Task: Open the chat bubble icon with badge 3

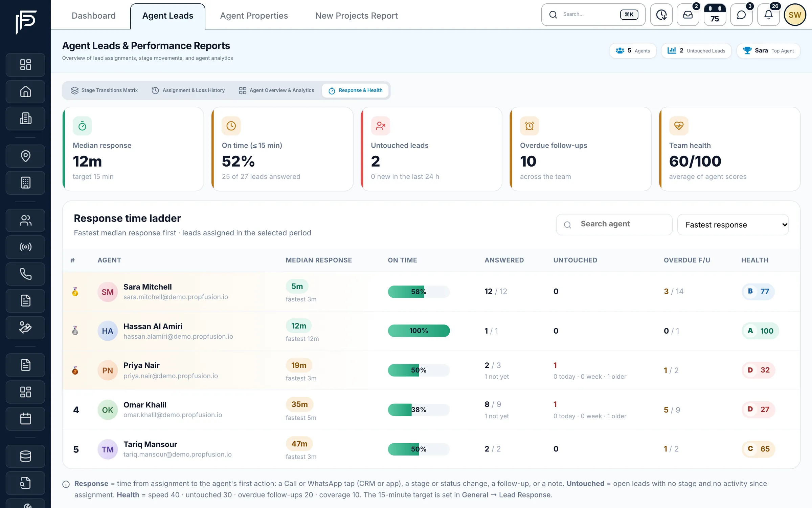Action: click(x=741, y=15)
